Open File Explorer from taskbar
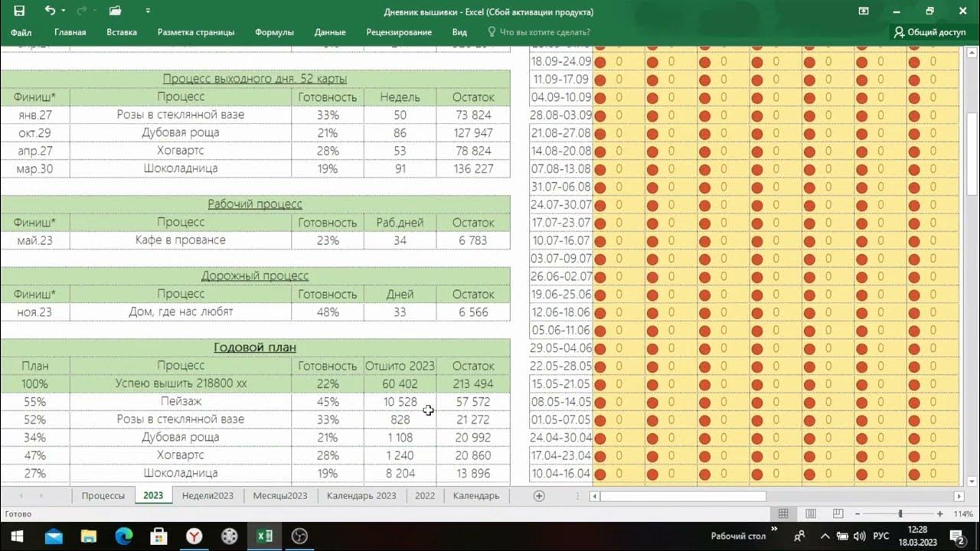 (x=88, y=536)
